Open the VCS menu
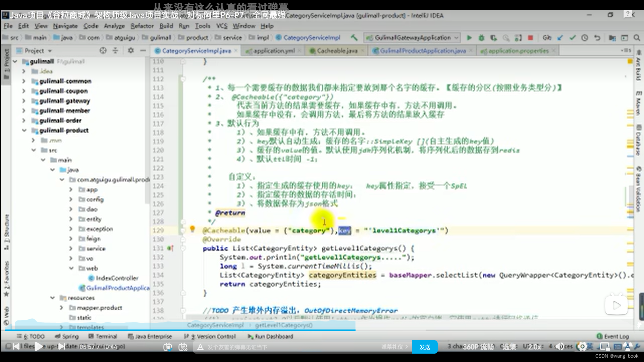644x362 pixels. [222, 26]
